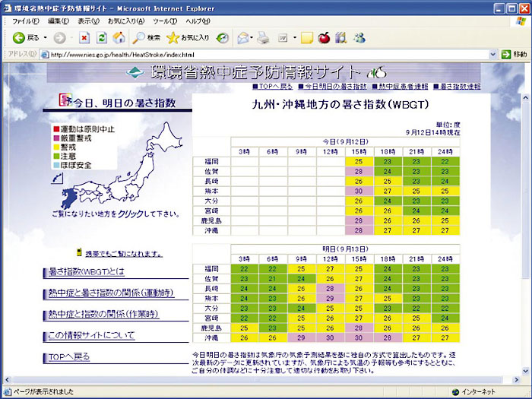Open the Mail button dropdown arrow
Image resolution: width=532 pixels, height=399 pixels.
click(x=252, y=37)
